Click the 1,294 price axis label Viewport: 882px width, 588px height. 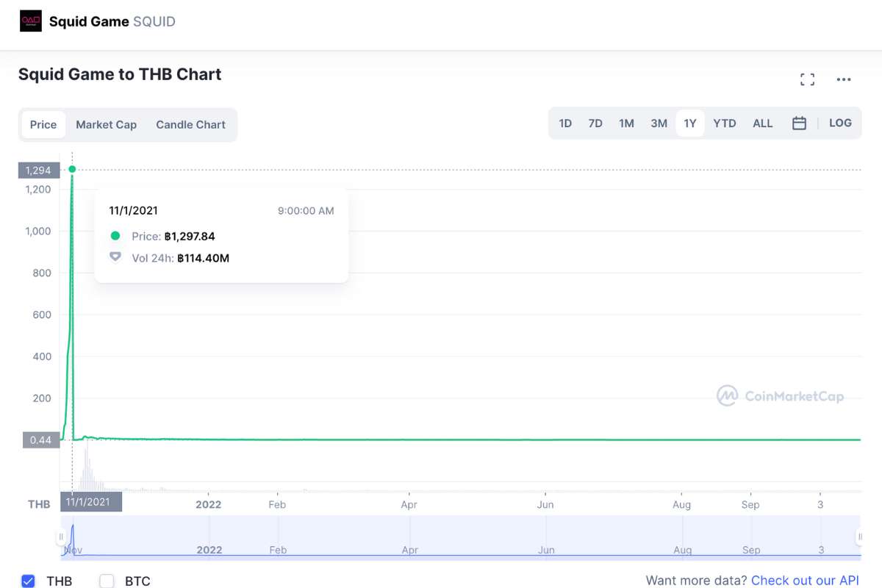(x=38, y=171)
